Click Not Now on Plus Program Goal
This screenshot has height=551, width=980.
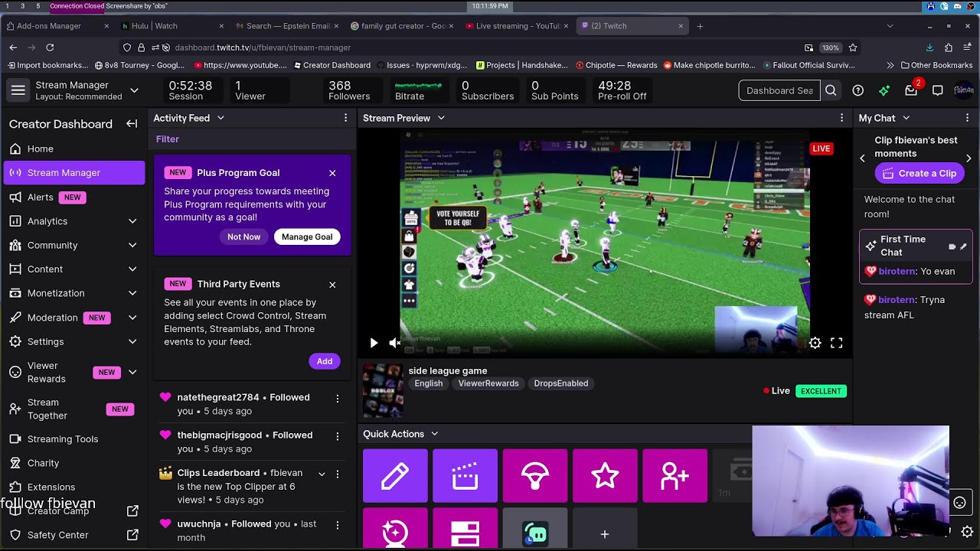click(243, 237)
